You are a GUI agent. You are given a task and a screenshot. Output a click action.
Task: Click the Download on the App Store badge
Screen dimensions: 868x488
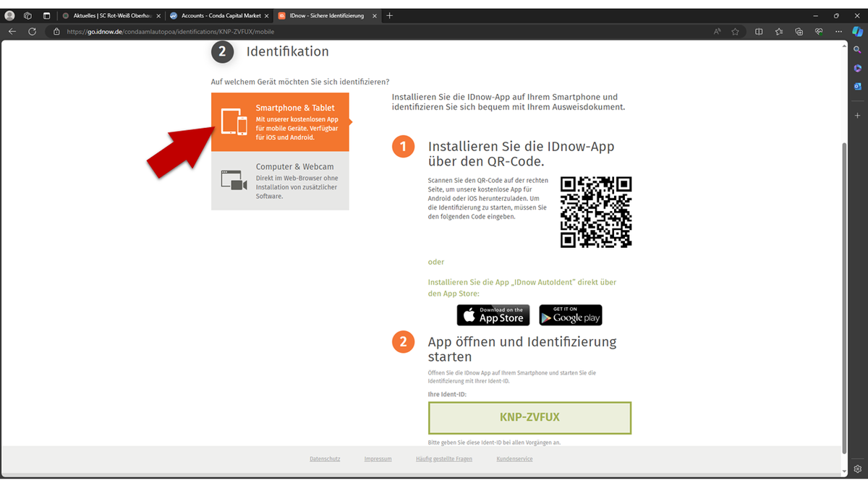click(493, 315)
